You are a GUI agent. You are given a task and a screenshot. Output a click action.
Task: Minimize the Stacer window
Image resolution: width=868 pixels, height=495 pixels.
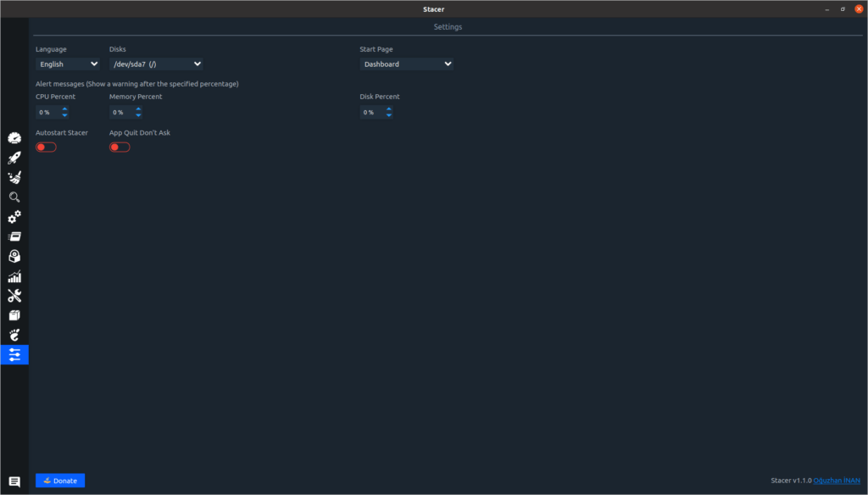point(827,8)
